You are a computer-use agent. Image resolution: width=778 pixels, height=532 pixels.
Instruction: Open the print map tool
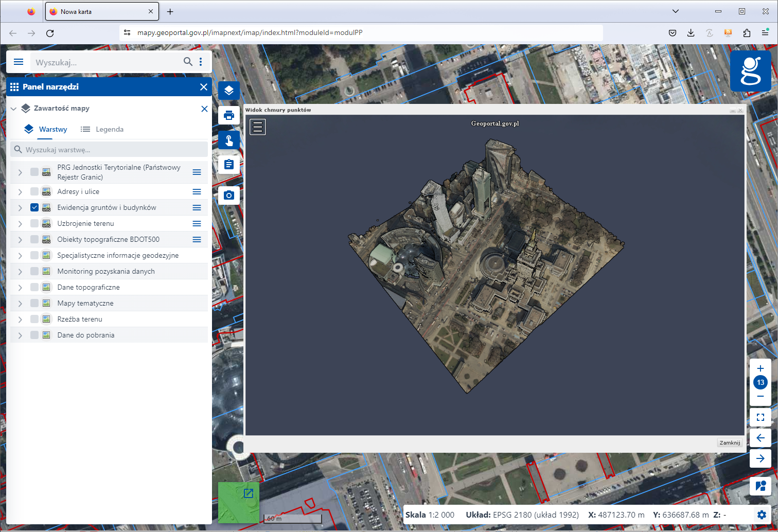pyautogui.click(x=229, y=115)
